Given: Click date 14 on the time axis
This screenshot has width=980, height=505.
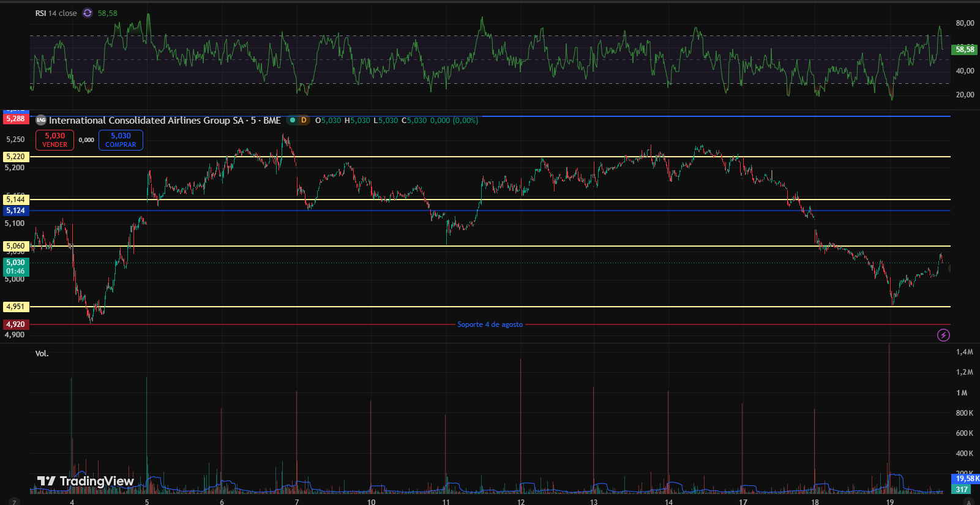Looking at the screenshot, I should click(x=668, y=502).
